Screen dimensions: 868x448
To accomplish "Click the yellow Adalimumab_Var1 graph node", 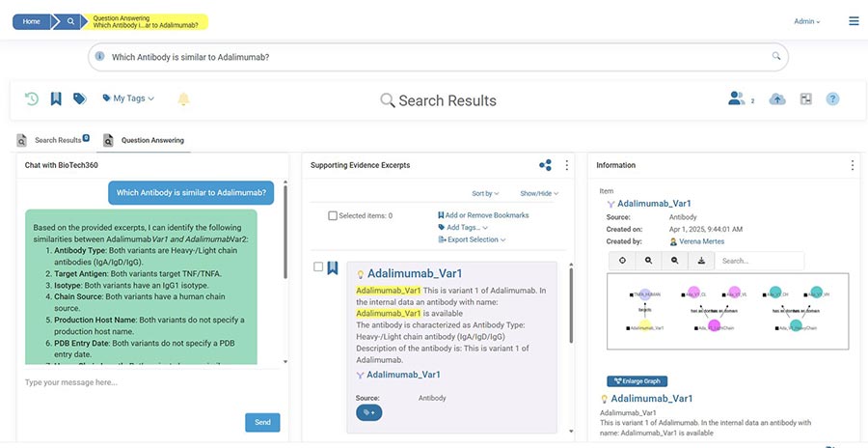I will coord(645,326).
